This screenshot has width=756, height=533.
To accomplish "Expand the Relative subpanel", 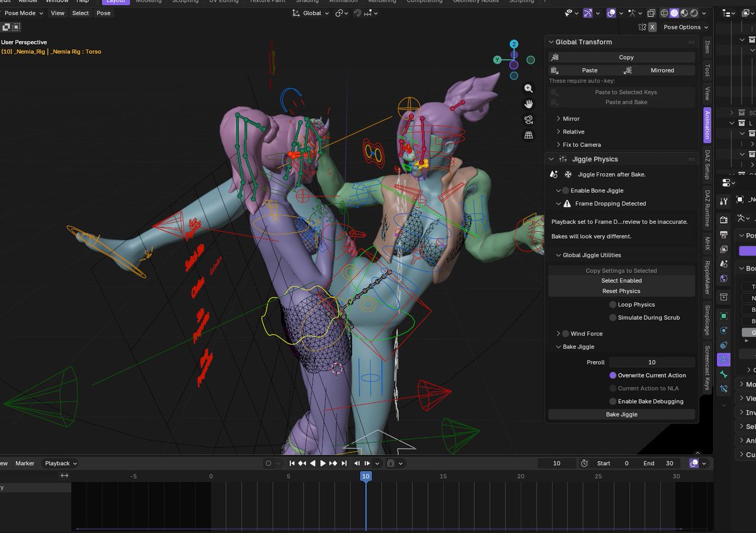I will [558, 132].
